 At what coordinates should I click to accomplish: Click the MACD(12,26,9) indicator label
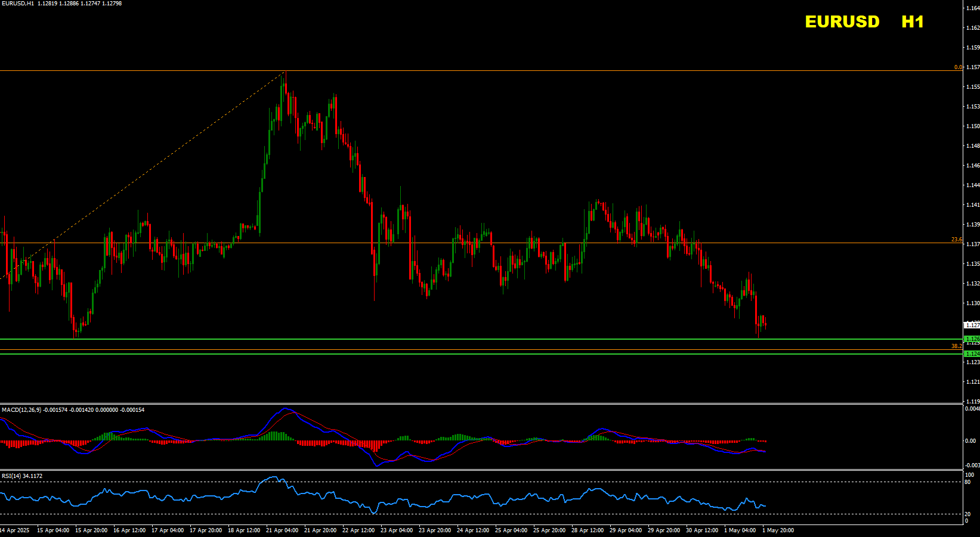click(x=21, y=410)
